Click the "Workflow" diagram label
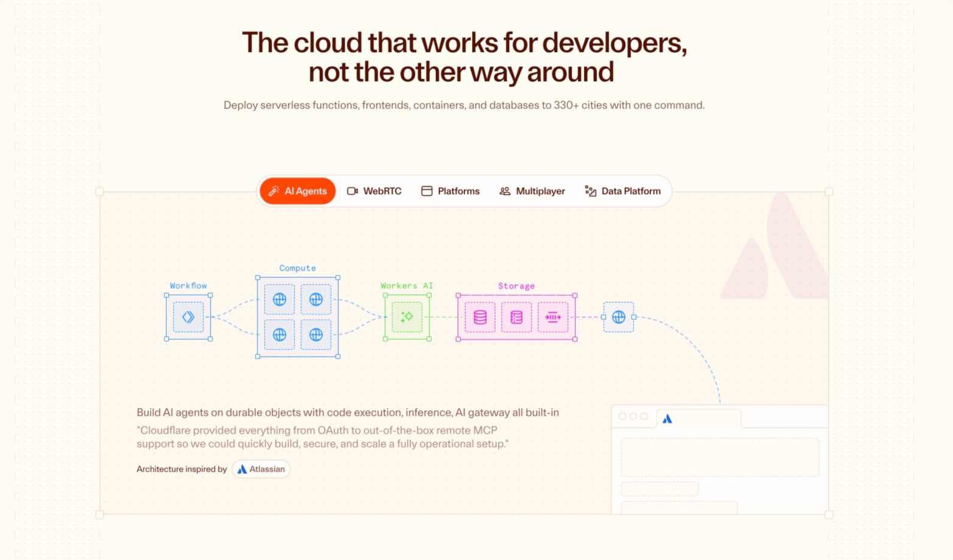This screenshot has width=953, height=560. tap(188, 285)
